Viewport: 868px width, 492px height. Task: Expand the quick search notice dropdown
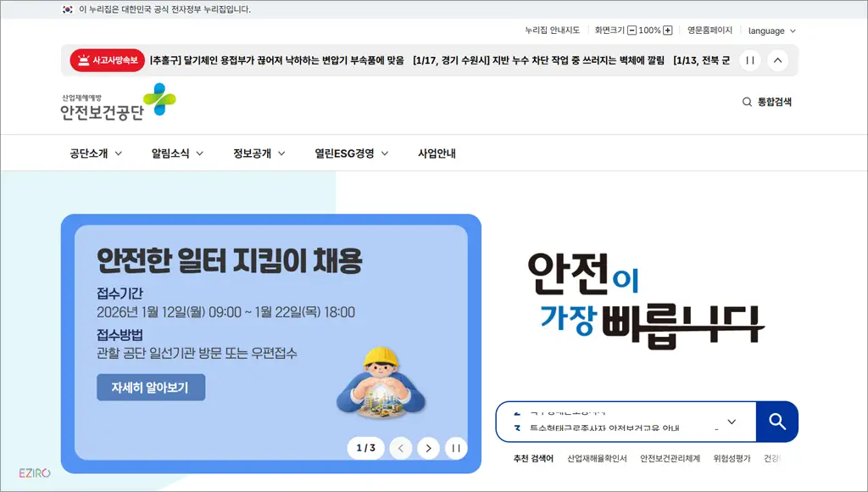coord(730,421)
